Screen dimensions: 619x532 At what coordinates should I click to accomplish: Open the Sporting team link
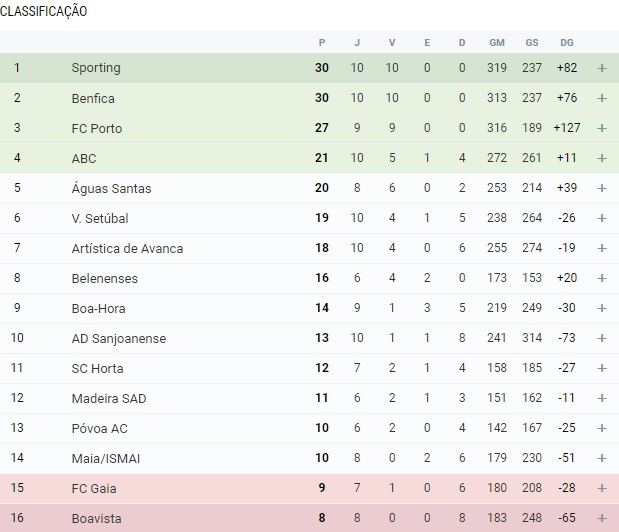click(96, 68)
